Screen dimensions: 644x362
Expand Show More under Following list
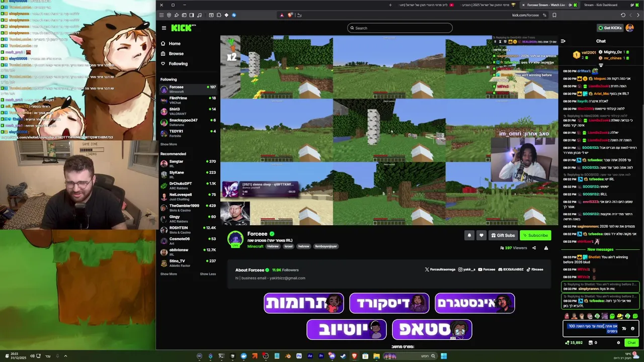(x=169, y=144)
